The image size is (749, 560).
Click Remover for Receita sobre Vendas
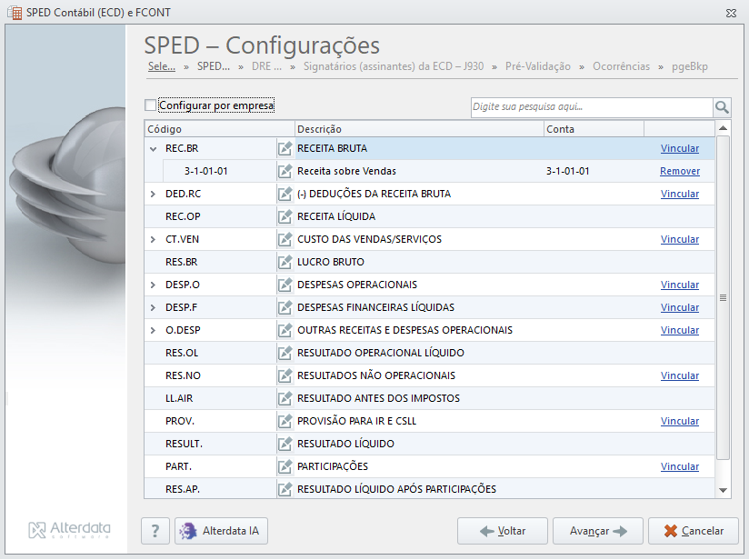pyautogui.click(x=680, y=171)
